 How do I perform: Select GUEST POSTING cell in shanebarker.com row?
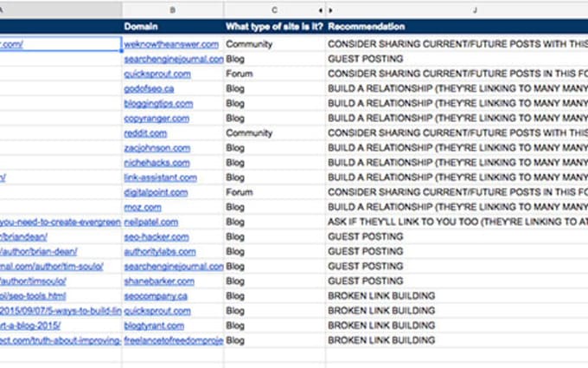(x=457, y=281)
